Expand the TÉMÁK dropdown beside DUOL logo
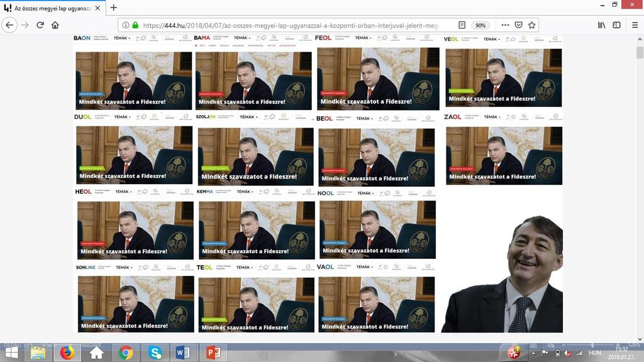Viewport: 644px width, 362px height. pyautogui.click(x=122, y=117)
